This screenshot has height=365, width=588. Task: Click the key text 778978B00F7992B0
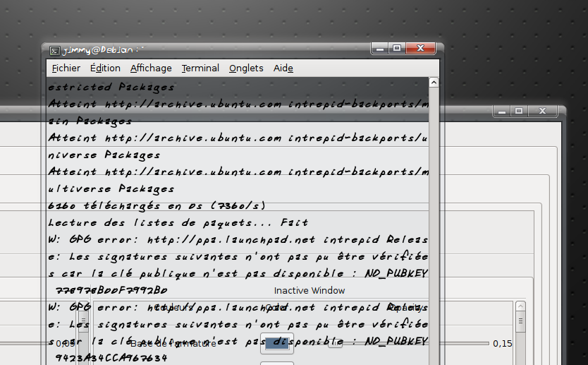click(111, 290)
